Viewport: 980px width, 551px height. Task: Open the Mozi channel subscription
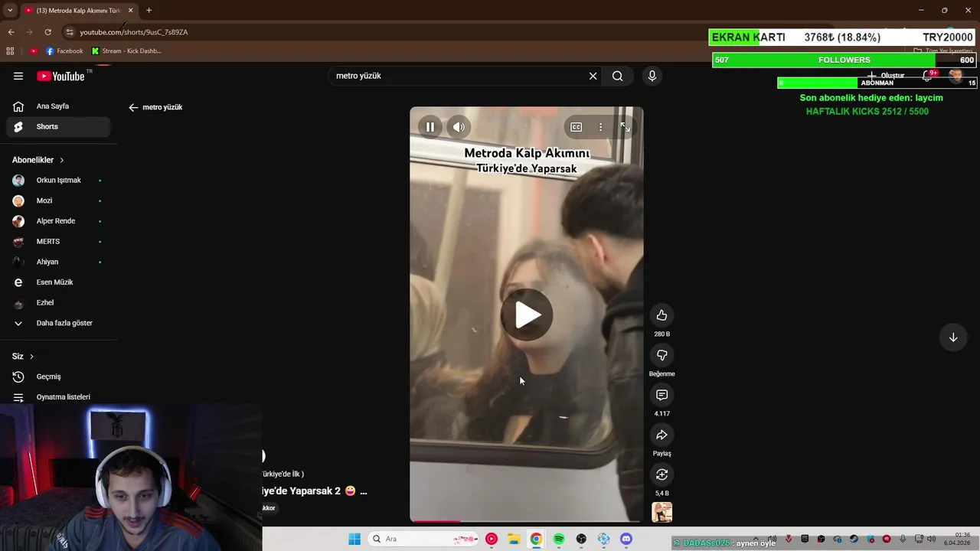point(59,201)
